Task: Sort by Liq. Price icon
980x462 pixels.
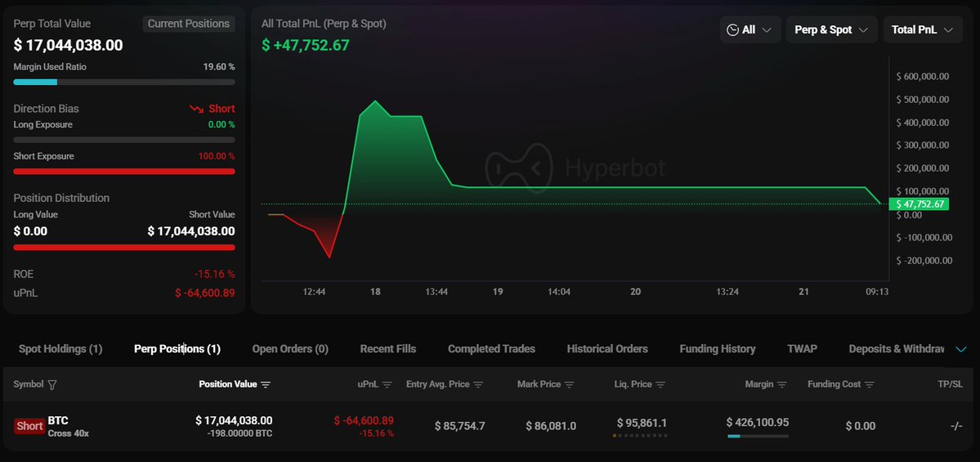Action: [660, 384]
